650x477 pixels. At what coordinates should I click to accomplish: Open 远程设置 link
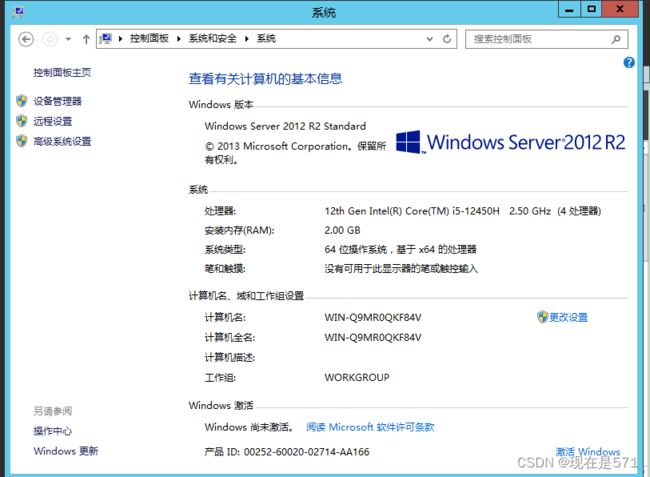click(53, 121)
